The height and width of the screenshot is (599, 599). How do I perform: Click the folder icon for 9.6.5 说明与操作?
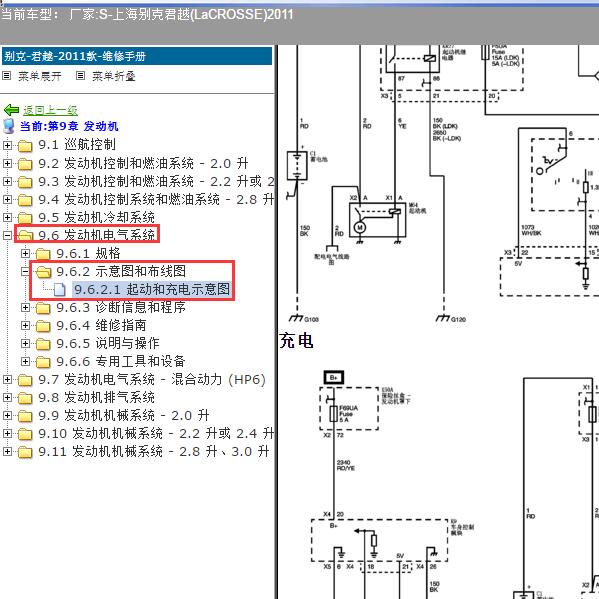click(43, 344)
